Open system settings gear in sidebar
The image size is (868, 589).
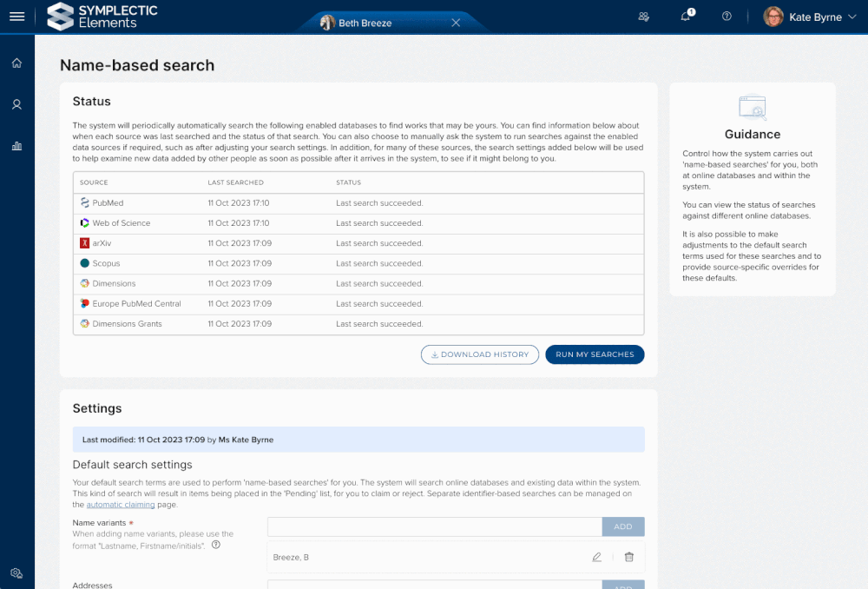[x=16, y=572]
